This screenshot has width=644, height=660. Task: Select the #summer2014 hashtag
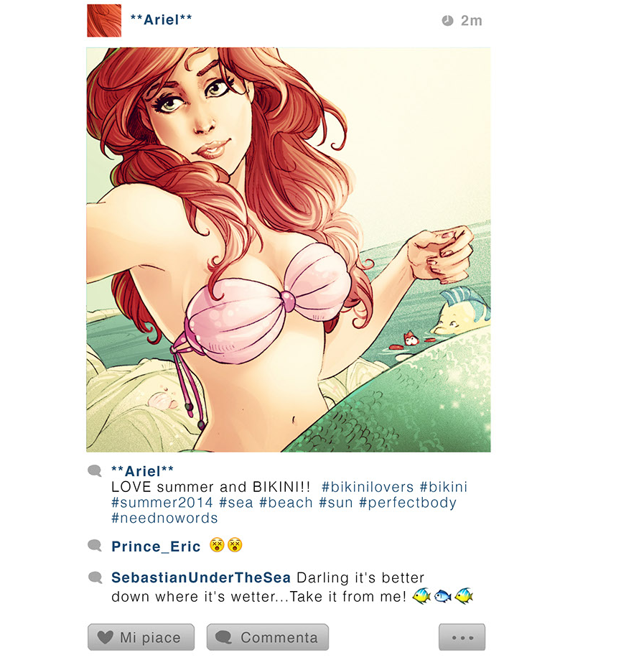[x=162, y=503]
